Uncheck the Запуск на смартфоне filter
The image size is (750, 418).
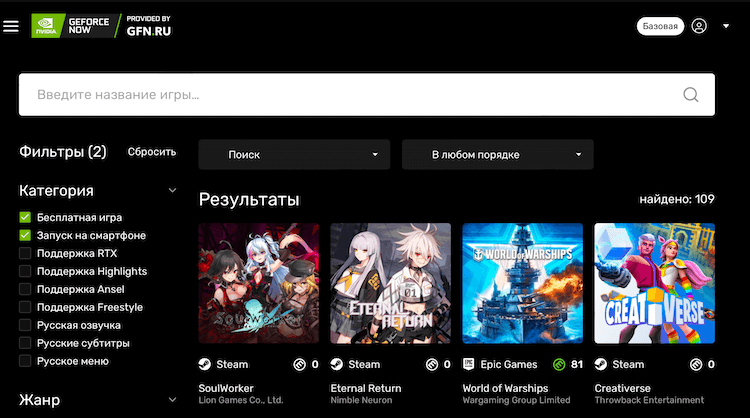pyautogui.click(x=25, y=235)
